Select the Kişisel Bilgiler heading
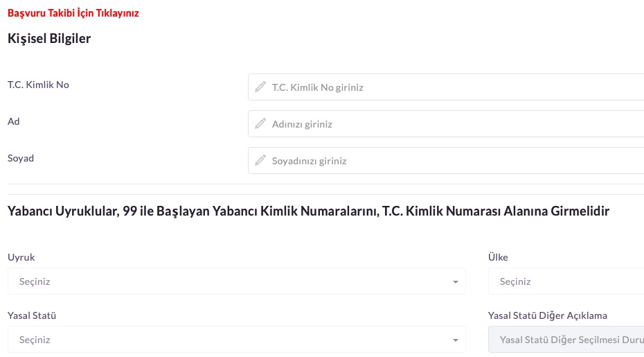 (49, 39)
